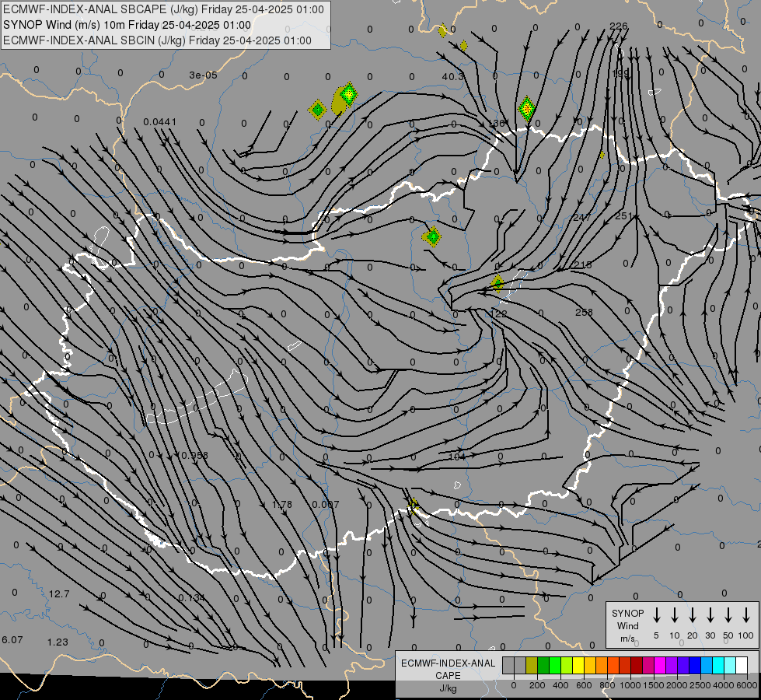Click the '6000' tick label on CAPE scale

pos(747,685)
